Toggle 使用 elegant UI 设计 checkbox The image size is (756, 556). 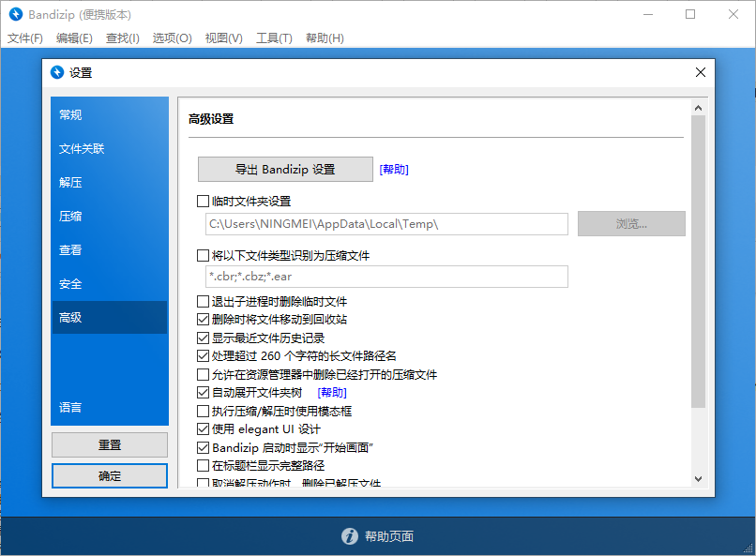tap(203, 428)
